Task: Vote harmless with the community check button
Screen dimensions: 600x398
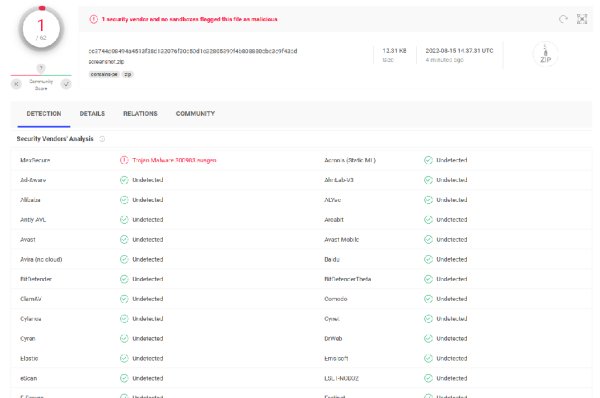Action: [x=66, y=84]
